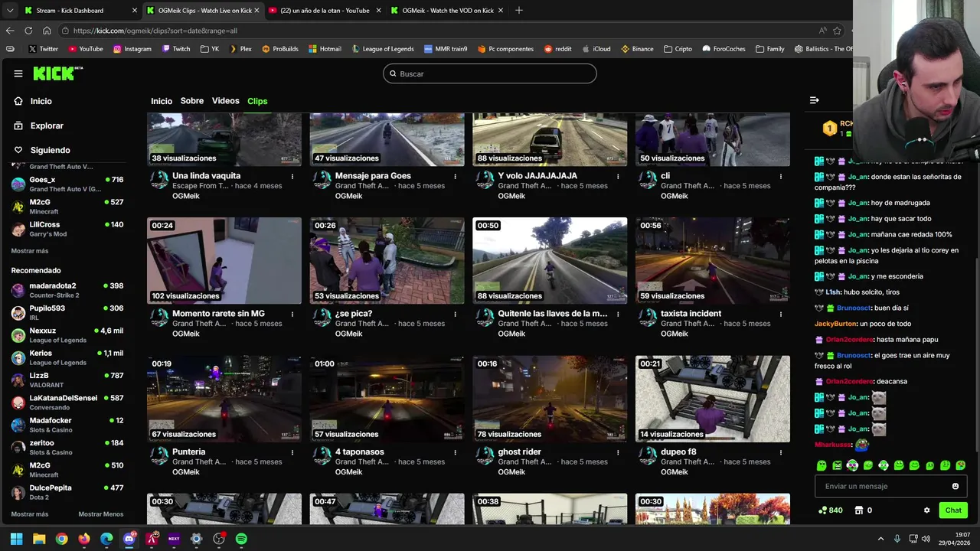This screenshot has height=551, width=980.
Task: Open a new browser tab
Action: point(518,10)
